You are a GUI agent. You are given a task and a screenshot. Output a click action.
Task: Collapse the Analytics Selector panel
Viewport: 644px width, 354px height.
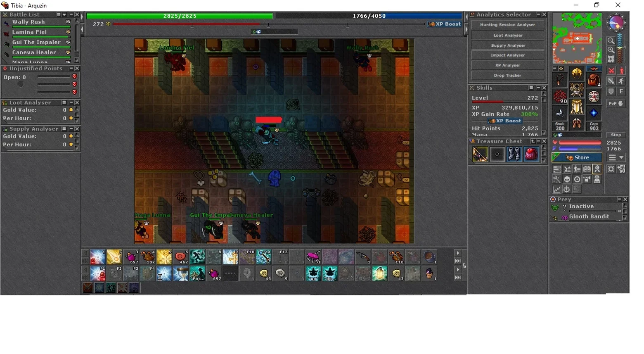(538, 14)
